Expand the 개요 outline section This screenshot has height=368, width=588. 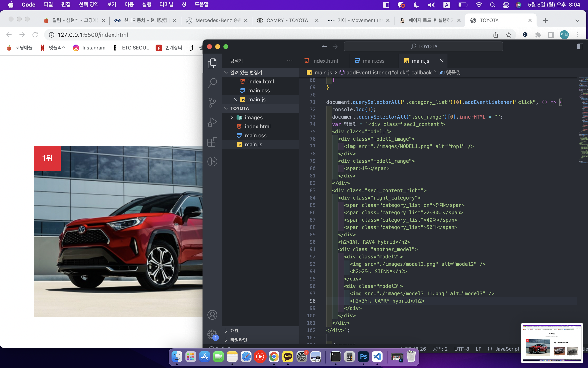261,331
